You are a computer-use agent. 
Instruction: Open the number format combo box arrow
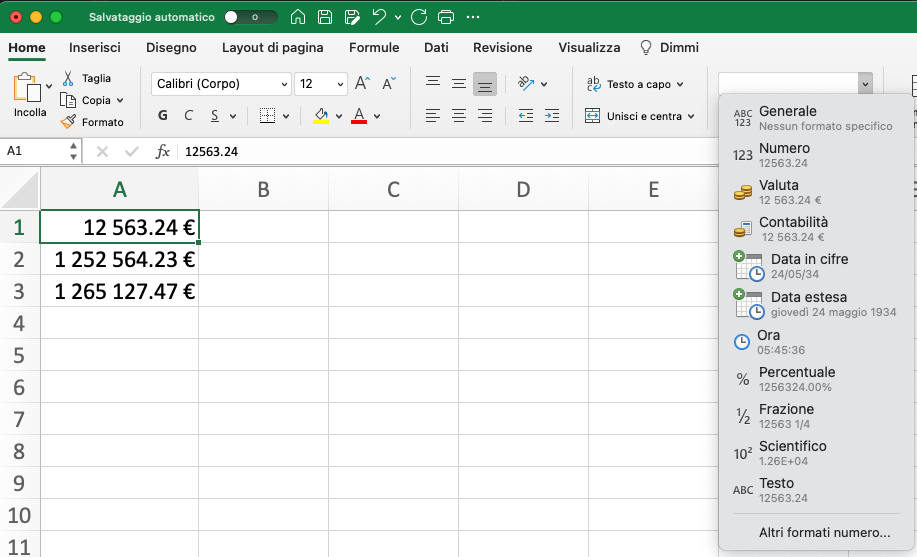pyautogui.click(x=865, y=84)
